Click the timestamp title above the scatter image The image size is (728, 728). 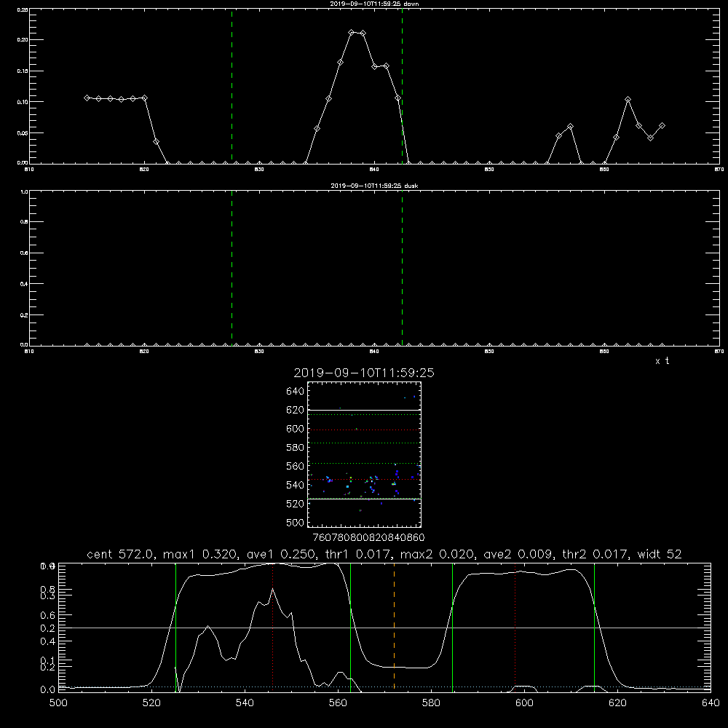364,373
